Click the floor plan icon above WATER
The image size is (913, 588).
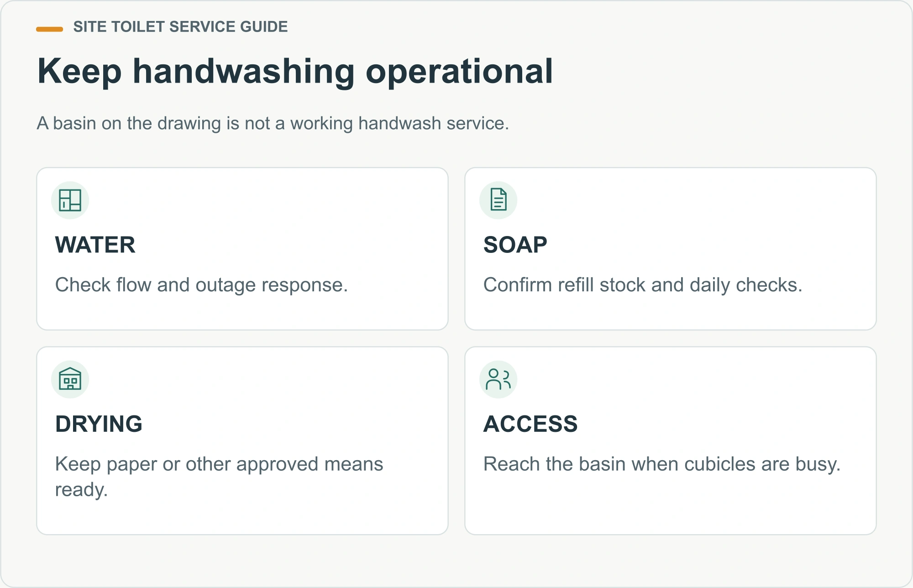(x=70, y=200)
